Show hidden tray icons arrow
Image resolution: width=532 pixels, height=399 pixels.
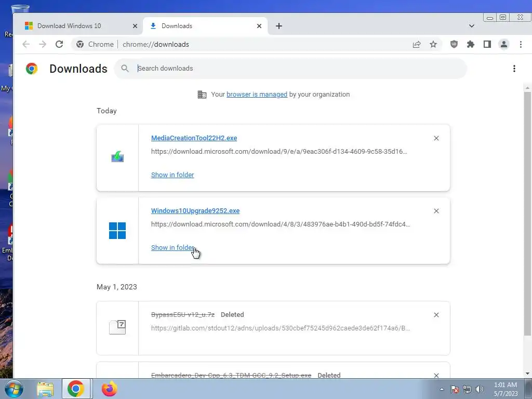[442, 389]
